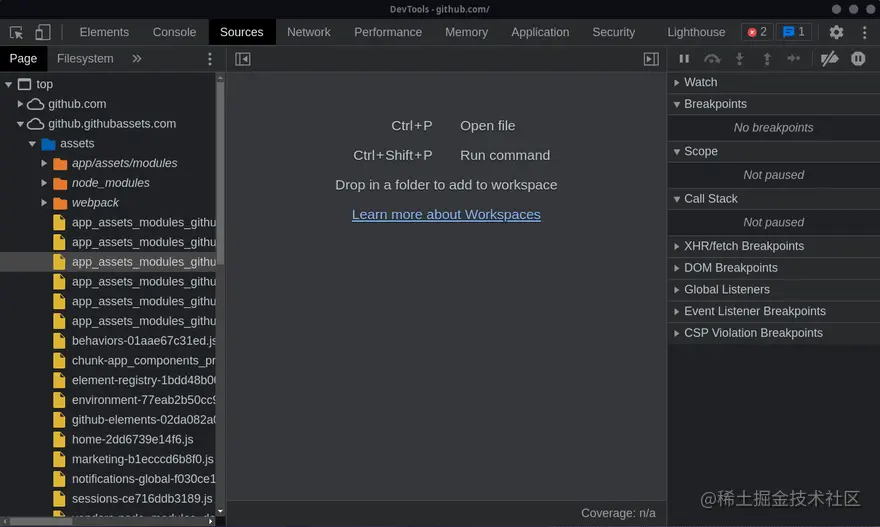Show more navigator tabs chevron
This screenshot has height=527, width=880.
(x=136, y=58)
